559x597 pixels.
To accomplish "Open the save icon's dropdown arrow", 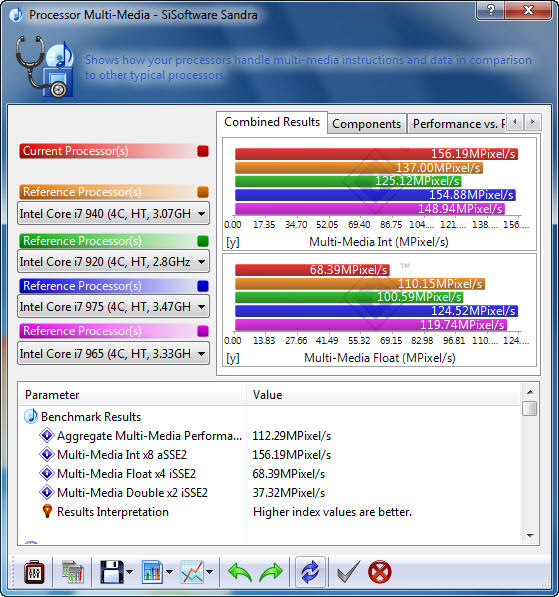I will [129, 572].
